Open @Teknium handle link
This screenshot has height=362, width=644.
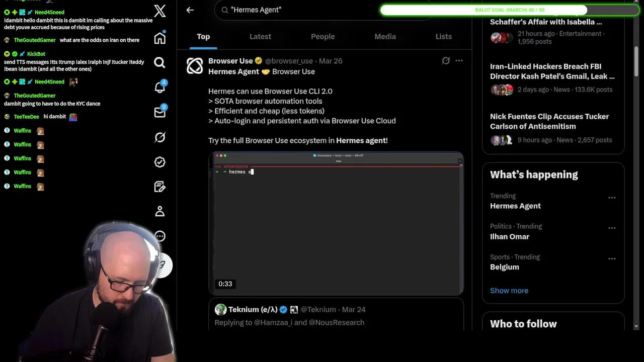click(318, 310)
